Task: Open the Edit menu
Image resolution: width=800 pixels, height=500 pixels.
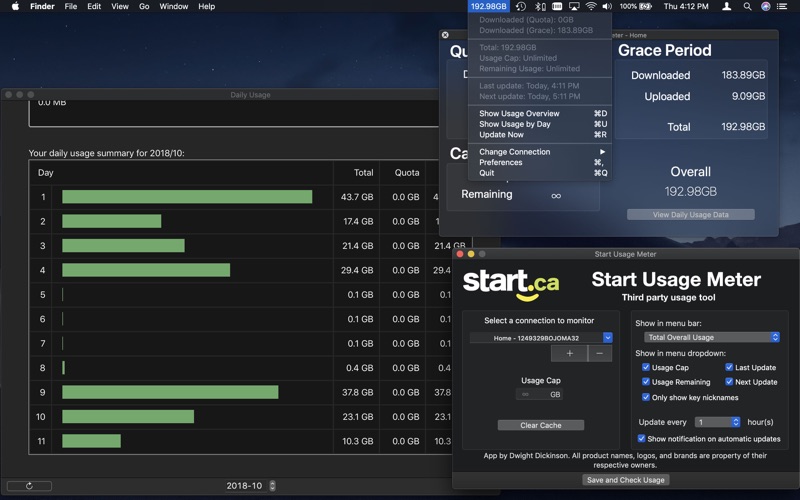Action: click(94, 6)
